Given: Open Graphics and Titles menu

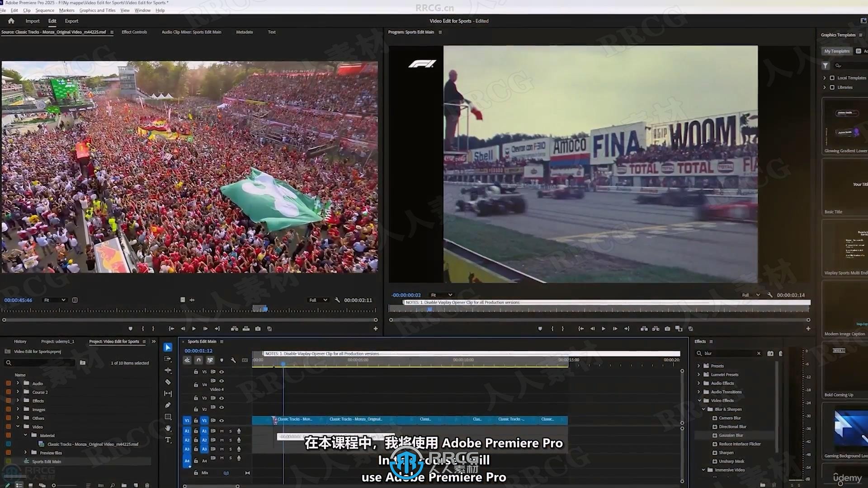Looking at the screenshot, I should [97, 10].
